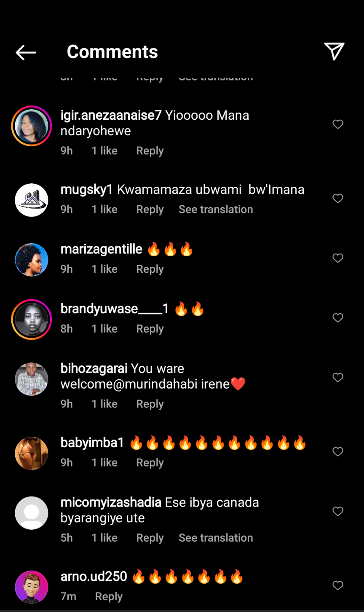The height and width of the screenshot is (612, 364).
Task: Like the babyimba1 comment
Action: (x=338, y=452)
